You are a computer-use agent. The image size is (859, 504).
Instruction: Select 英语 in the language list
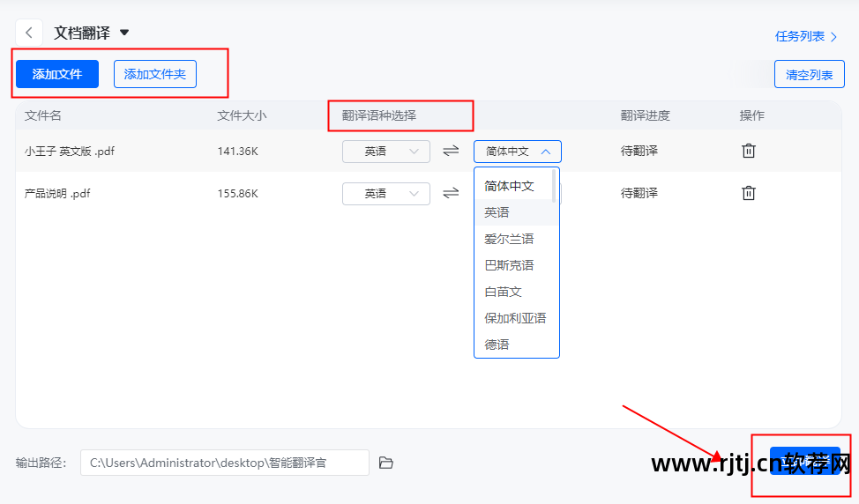click(x=516, y=212)
